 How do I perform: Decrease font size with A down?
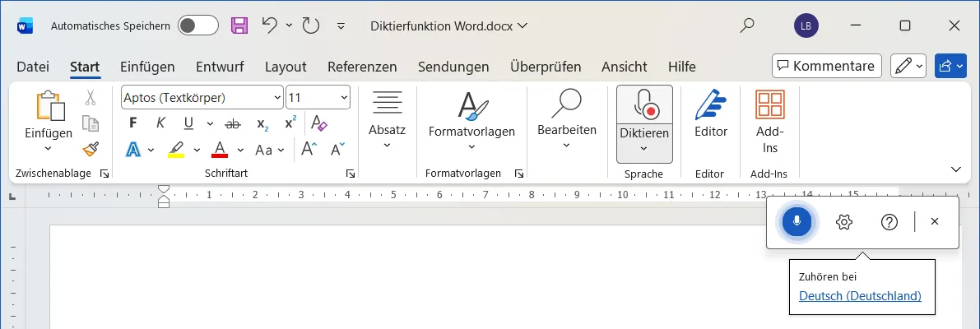coord(337,149)
